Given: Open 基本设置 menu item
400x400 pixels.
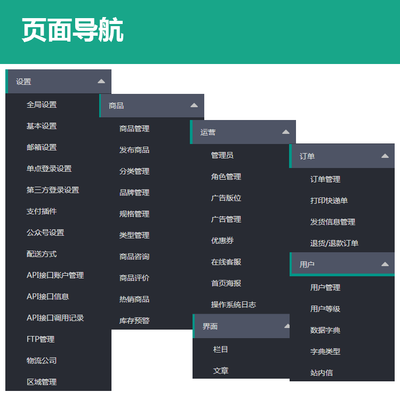Looking at the screenshot, I should coord(42,126).
